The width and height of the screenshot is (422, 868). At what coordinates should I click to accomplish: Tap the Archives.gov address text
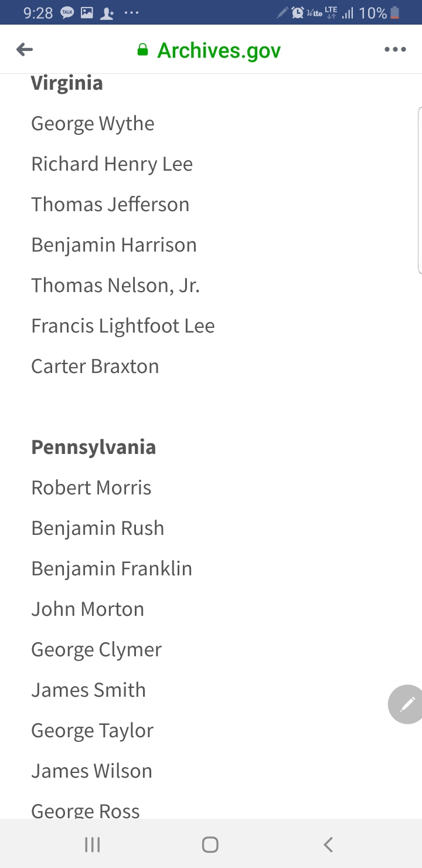(219, 50)
